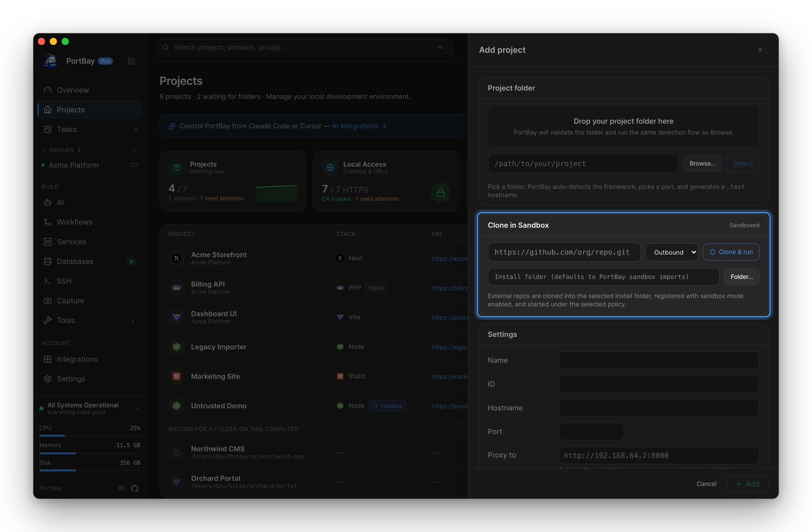Click the search magnifier icon

pos(165,47)
